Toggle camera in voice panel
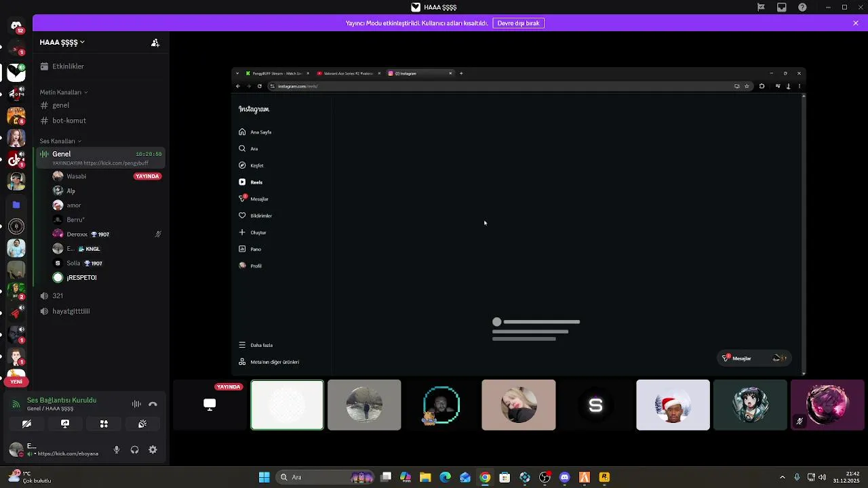The width and height of the screenshot is (868, 488). (26, 424)
